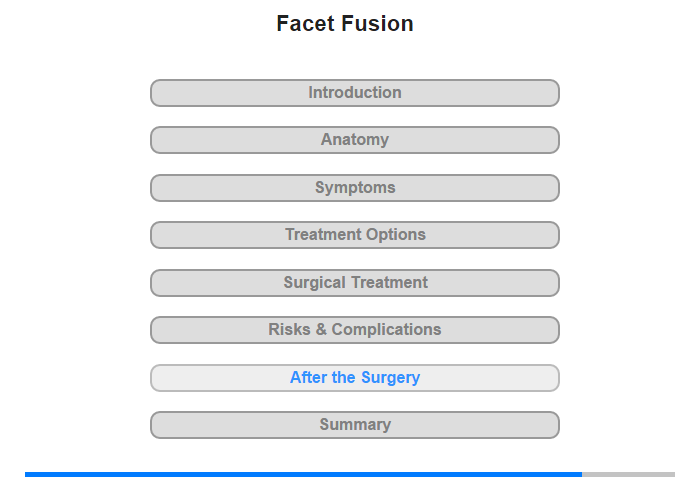
Task: Click the Facet Fusion title heading
Action: 345,23
